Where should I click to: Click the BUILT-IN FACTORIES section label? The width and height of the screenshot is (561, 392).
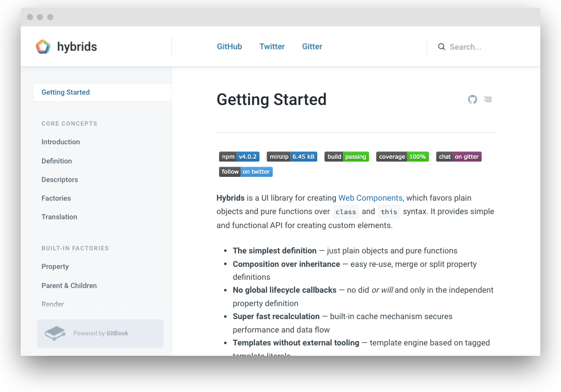click(x=75, y=248)
